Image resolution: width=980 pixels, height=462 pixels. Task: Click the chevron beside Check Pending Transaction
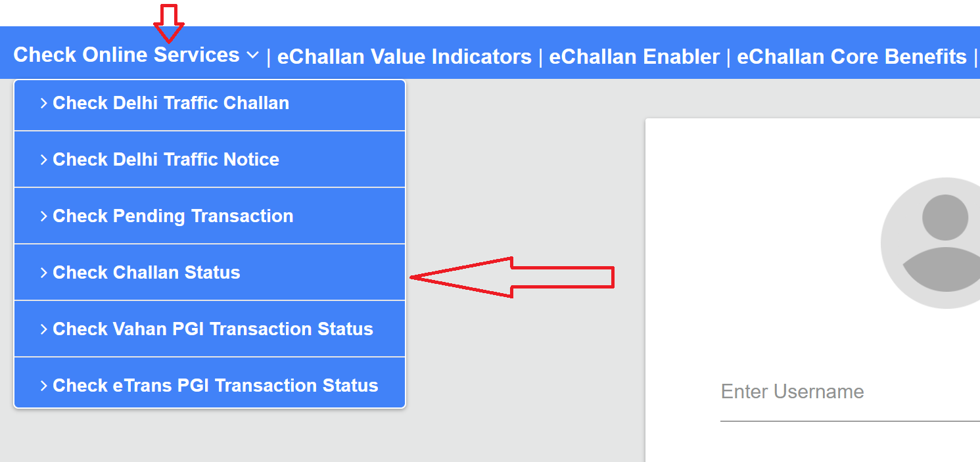pyautogui.click(x=43, y=216)
